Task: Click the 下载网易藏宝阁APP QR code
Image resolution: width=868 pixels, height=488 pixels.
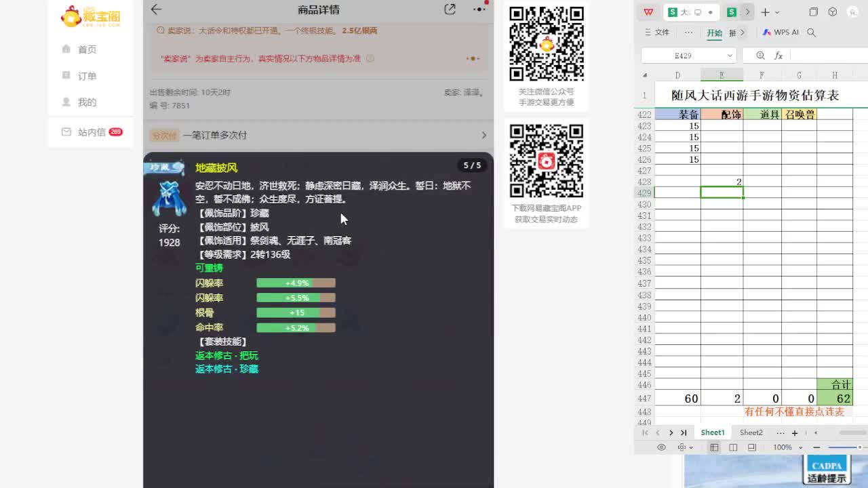Action: point(547,161)
